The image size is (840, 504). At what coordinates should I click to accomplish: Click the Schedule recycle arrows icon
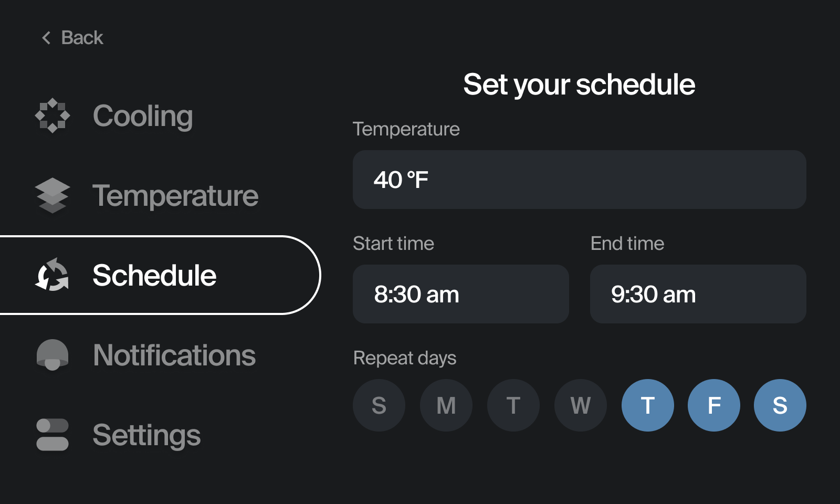[52, 275]
